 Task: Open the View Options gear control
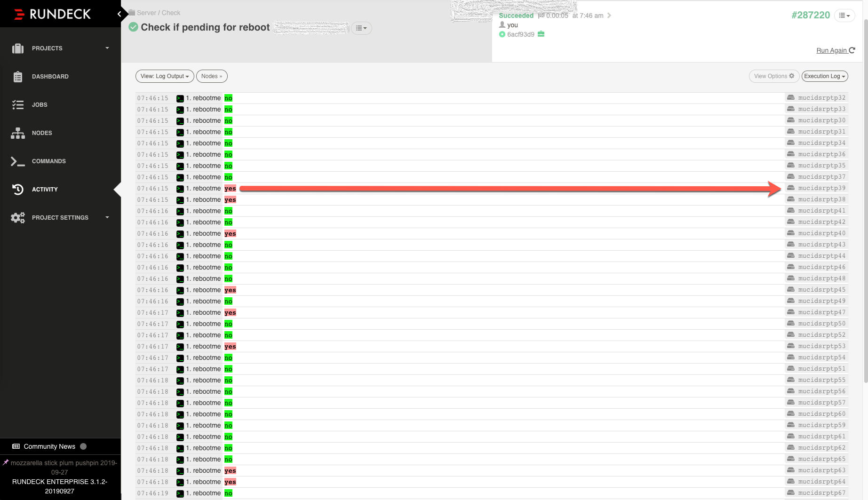pos(773,76)
